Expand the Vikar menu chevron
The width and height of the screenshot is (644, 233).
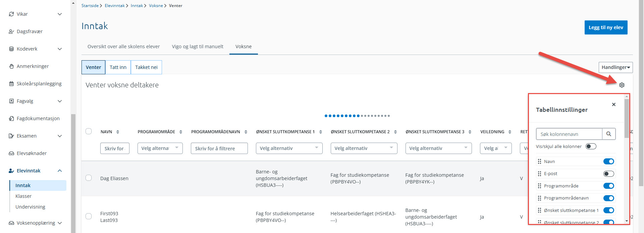[60, 14]
